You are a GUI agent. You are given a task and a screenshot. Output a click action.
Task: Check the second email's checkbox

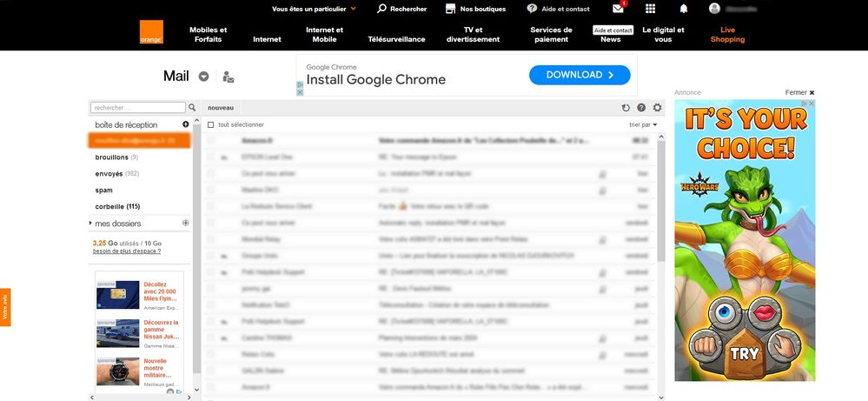210,157
